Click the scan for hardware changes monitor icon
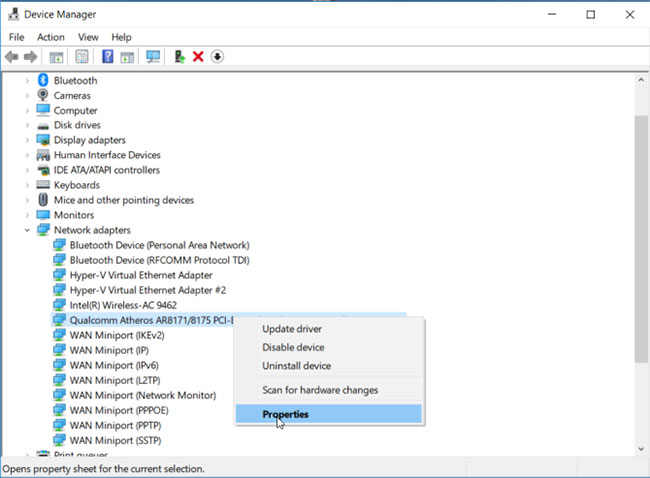The width and height of the screenshot is (650, 478). [x=153, y=57]
